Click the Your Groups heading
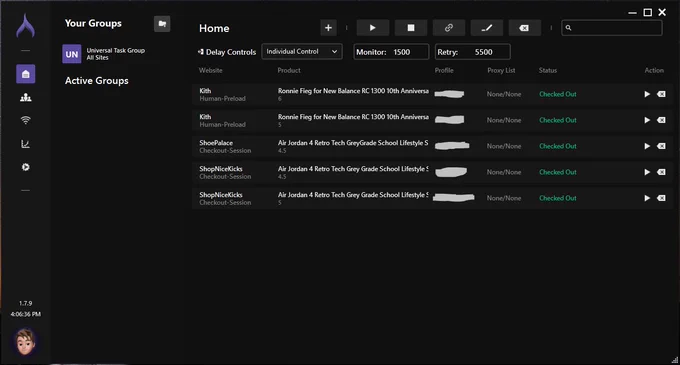Viewport: 680px width, 365px height. (93, 23)
